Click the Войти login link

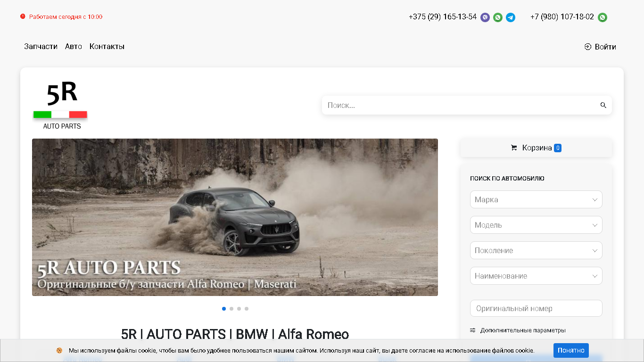pos(600,47)
